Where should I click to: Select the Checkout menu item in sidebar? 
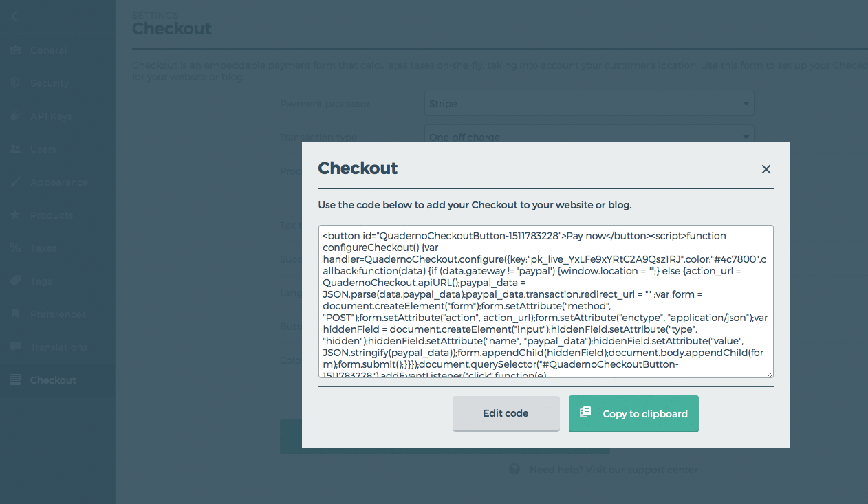click(58, 380)
